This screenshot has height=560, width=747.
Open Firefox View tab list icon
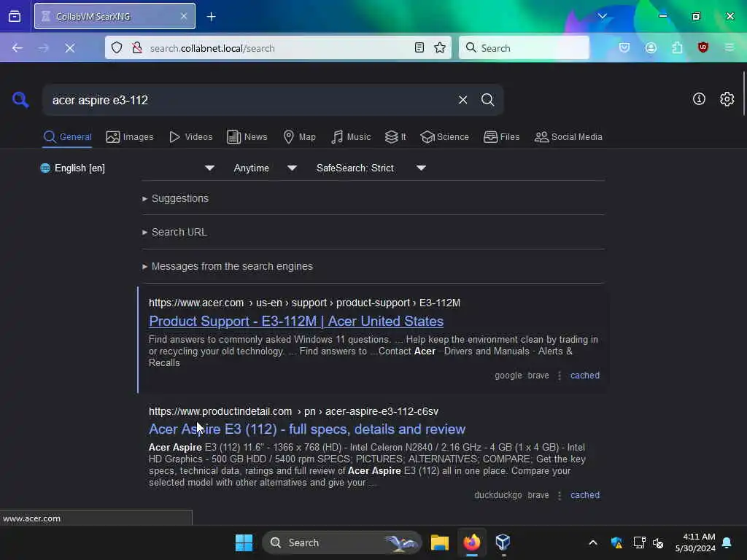click(15, 16)
